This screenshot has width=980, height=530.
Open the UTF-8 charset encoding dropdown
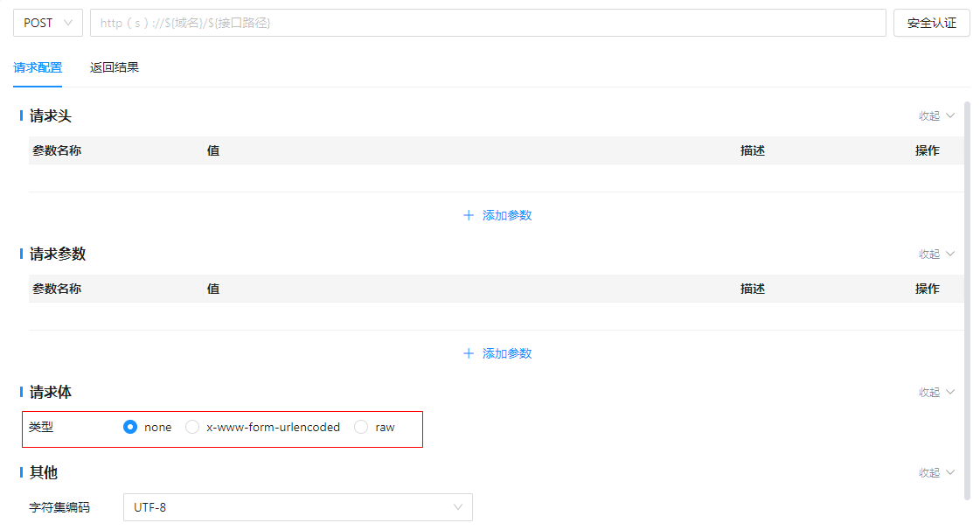(297, 507)
